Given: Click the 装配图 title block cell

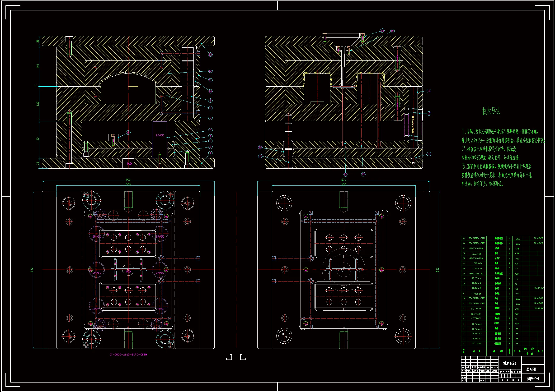Looking at the screenshot, I should [531, 369].
